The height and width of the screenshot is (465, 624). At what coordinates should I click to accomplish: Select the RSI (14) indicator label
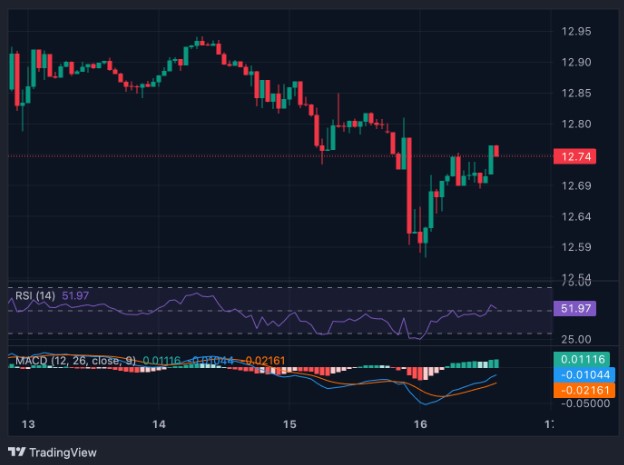[x=35, y=295]
